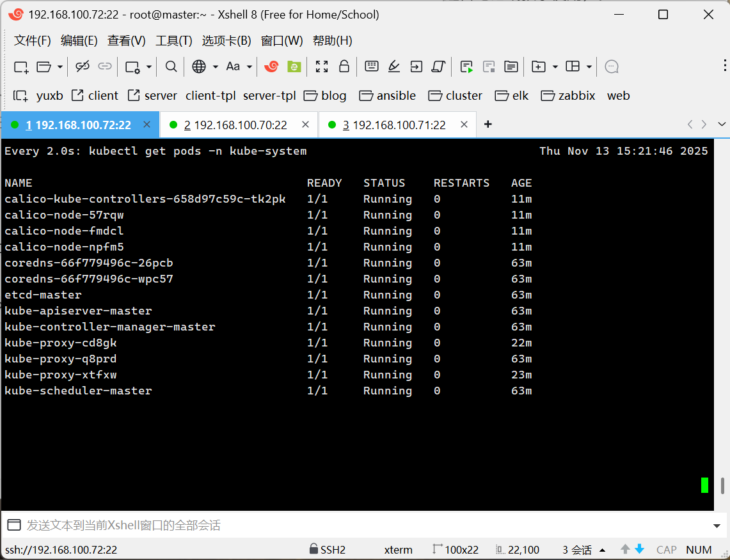Click the terminal vertical scrollbar thumb
This screenshot has width=730, height=560.
pyautogui.click(x=722, y=486)
